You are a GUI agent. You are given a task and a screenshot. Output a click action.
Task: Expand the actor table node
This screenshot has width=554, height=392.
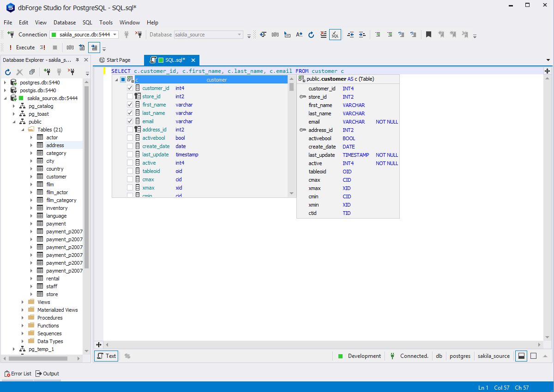point(31,137)
